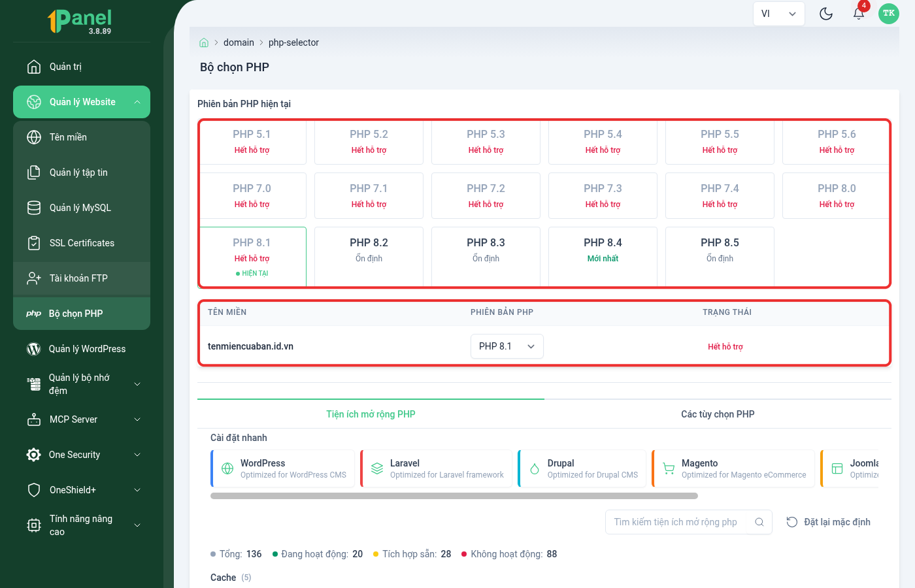Click the SSL Certificates clipboard icon
This screenshot has width=915, height=588.
tap(34, 243)
